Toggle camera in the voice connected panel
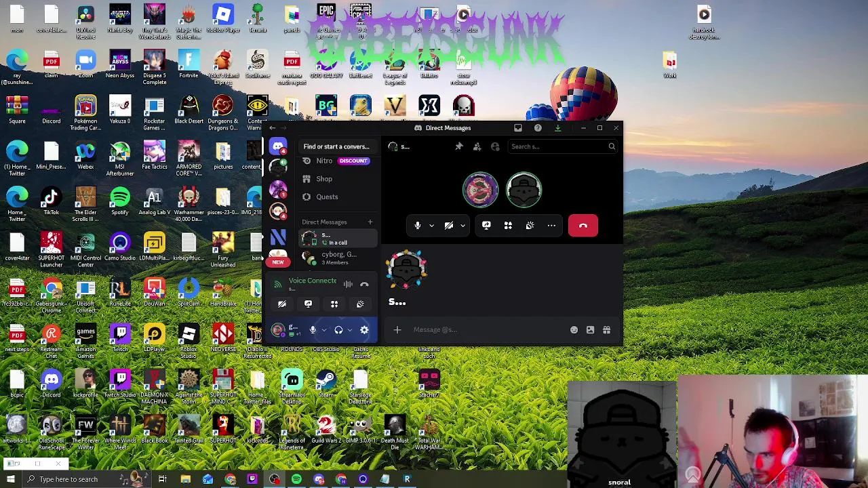The image size is (868, 488). pos(282,304)
